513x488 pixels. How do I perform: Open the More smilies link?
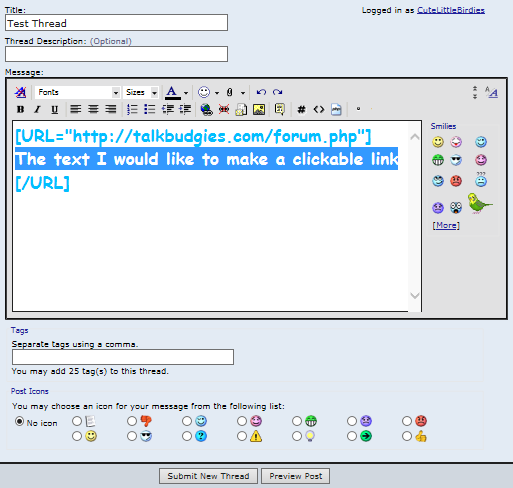(x=446, y=225)
